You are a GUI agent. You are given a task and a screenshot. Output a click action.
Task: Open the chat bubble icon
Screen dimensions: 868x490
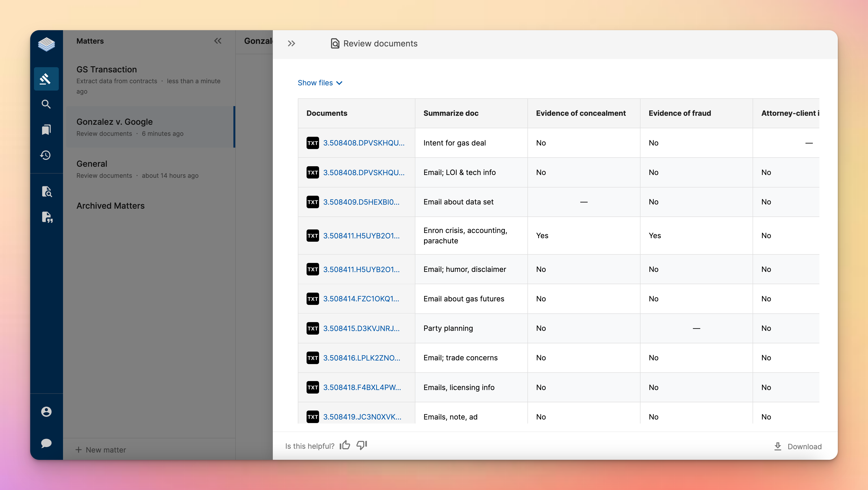point(46,443)
